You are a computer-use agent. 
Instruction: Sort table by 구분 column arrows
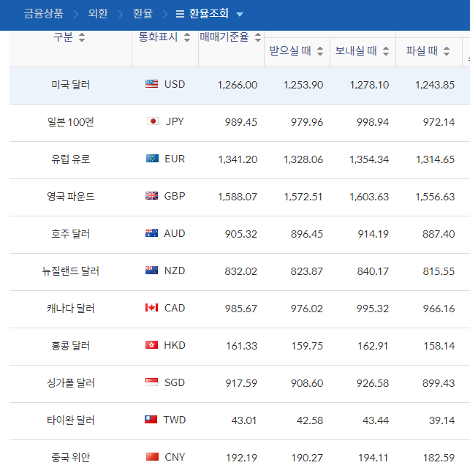(x=81, y=37)
